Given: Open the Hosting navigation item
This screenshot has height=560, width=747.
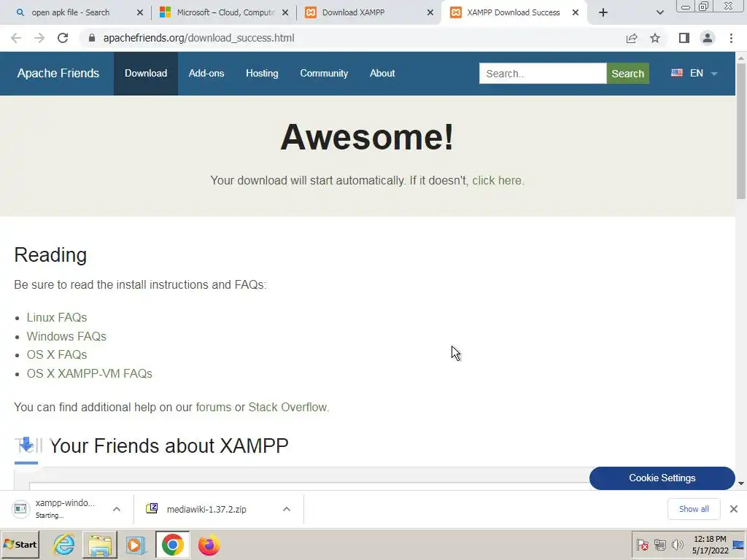Looking at the screenshot, I should (x=262, y=74).
